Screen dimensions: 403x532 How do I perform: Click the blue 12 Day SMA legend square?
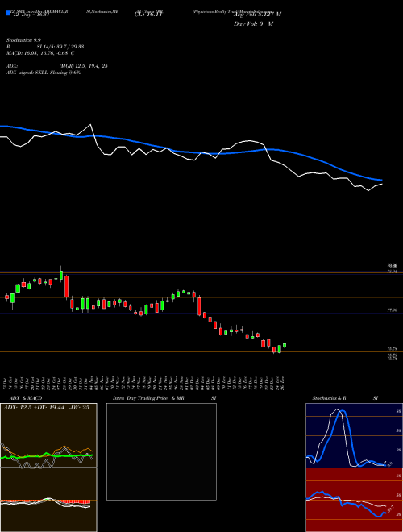[x=8, y=14]
